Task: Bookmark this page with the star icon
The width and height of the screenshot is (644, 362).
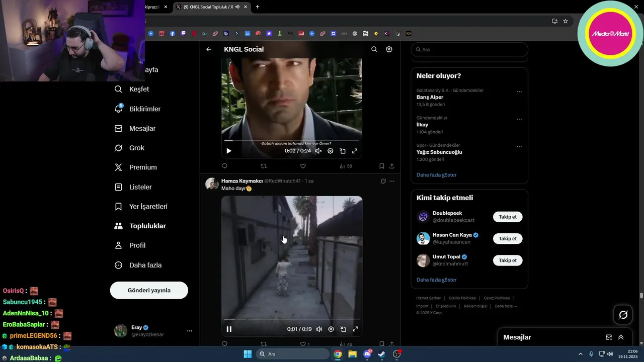Action: coord(566,21)
